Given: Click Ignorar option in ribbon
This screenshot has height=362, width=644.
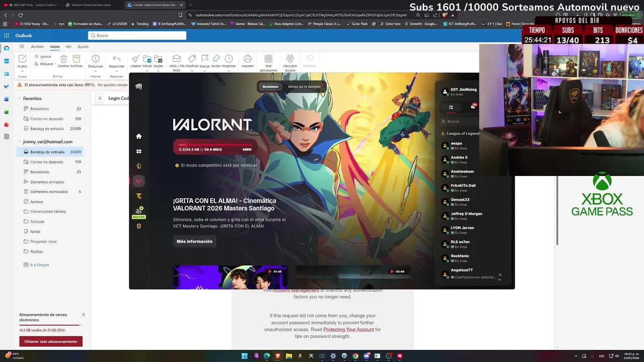Looking at the screenshot, I should click(x=43, y=57).
